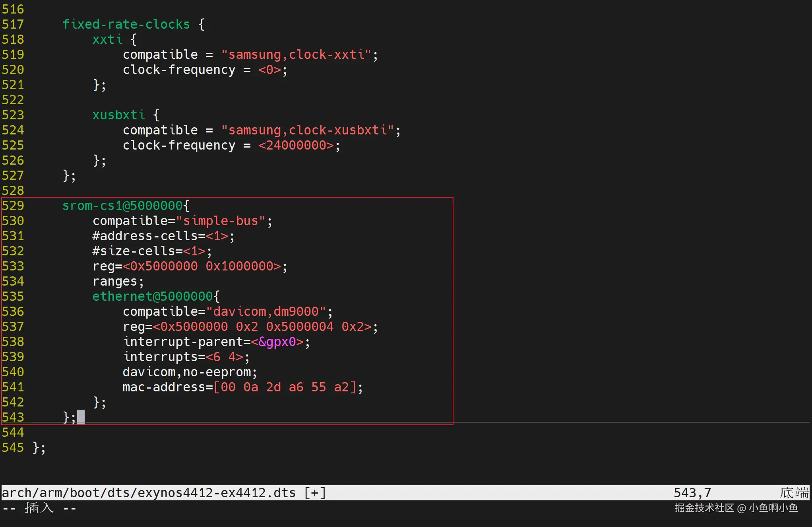The height and width of the screenshot is (527, 812).
Task: Click the insert mode indicator text
Action: pos(39,508)
